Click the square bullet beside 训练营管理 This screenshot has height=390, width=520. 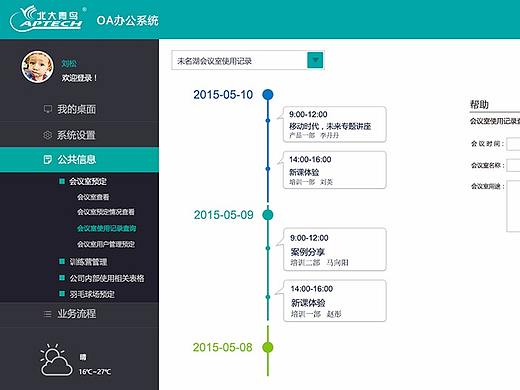(62, 262)
